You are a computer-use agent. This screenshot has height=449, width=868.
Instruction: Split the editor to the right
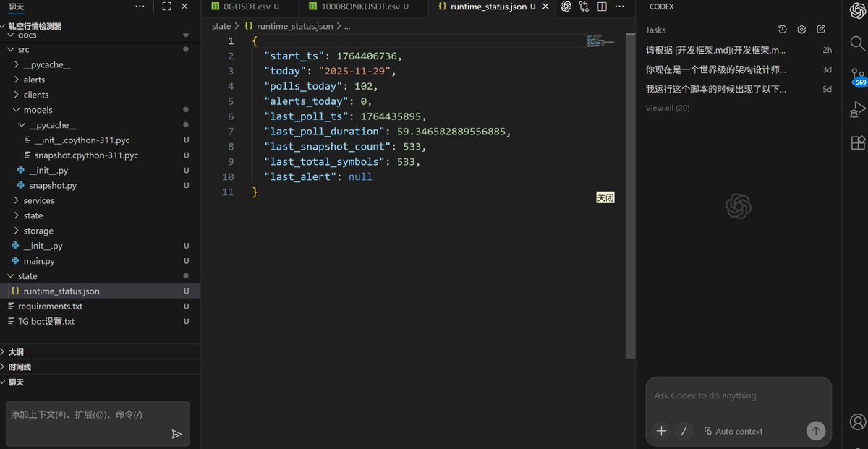(602, 7)
